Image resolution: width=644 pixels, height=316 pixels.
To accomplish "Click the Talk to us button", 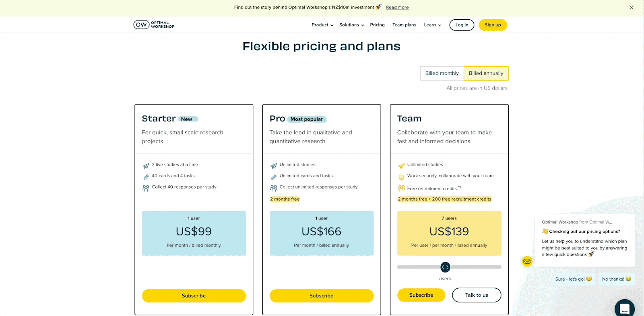I will point(477,295).
